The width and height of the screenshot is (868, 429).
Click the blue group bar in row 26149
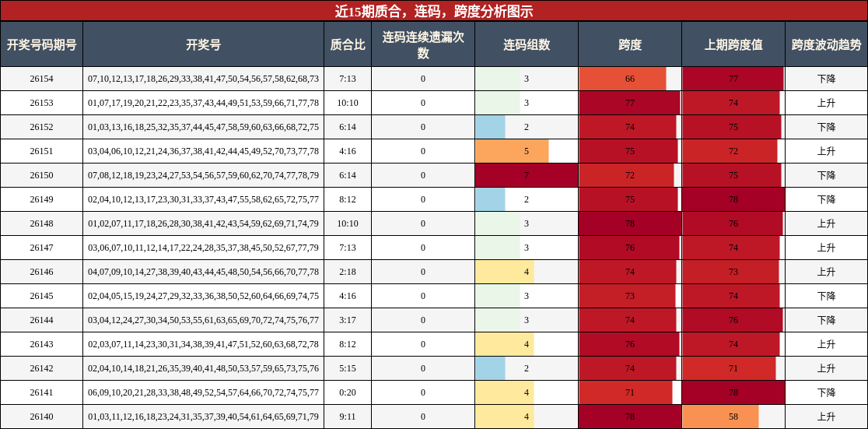[491, 199]
